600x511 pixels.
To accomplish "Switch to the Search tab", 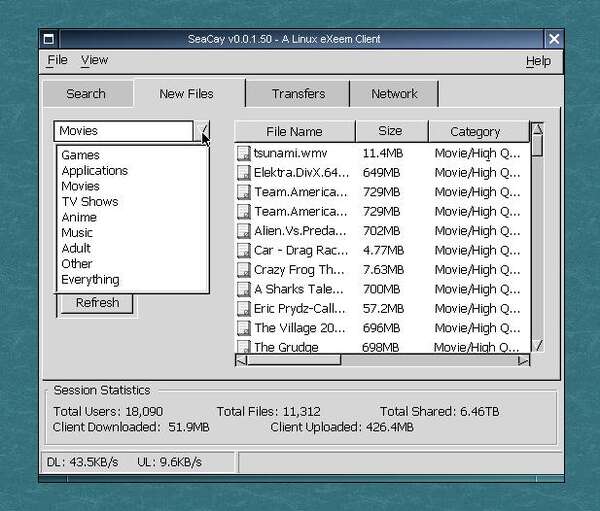I will coord(88,94).
